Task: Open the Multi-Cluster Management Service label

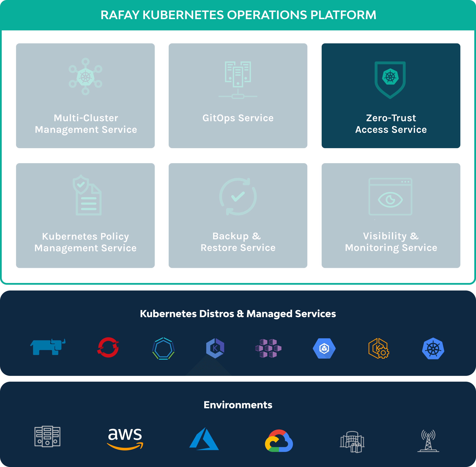Action: (86, 124)
